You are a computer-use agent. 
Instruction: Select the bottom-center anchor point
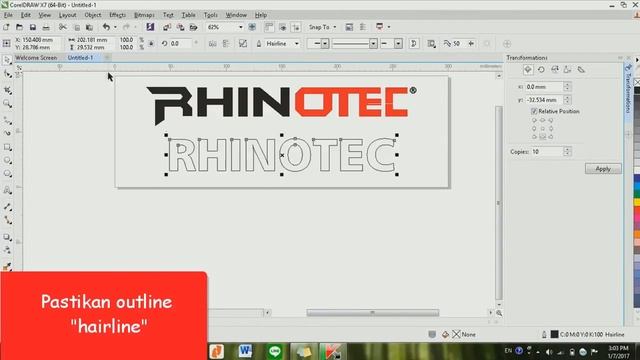tap(542, 137)
